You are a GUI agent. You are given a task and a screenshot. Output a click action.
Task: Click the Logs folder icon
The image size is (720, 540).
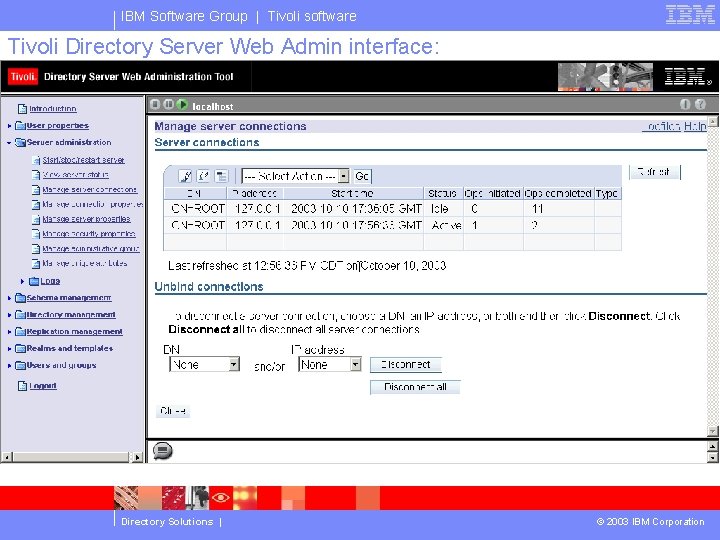(x=34, y=281)
